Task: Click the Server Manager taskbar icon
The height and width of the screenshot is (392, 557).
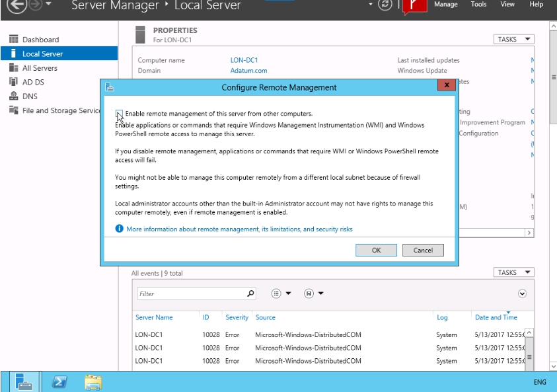Action: click(x=24, y=382)
